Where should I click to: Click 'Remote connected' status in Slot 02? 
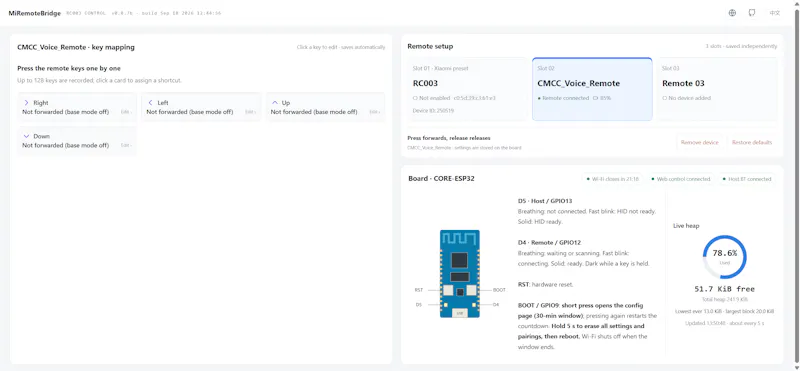click(x=563, y=98)
